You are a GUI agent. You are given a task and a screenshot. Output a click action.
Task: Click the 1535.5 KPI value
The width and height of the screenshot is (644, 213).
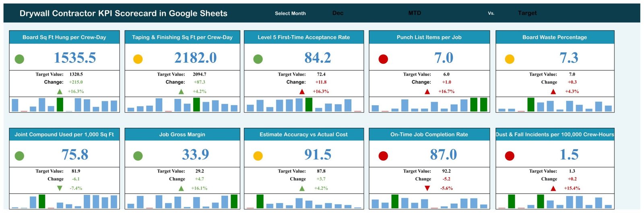(x=75, y=58)
